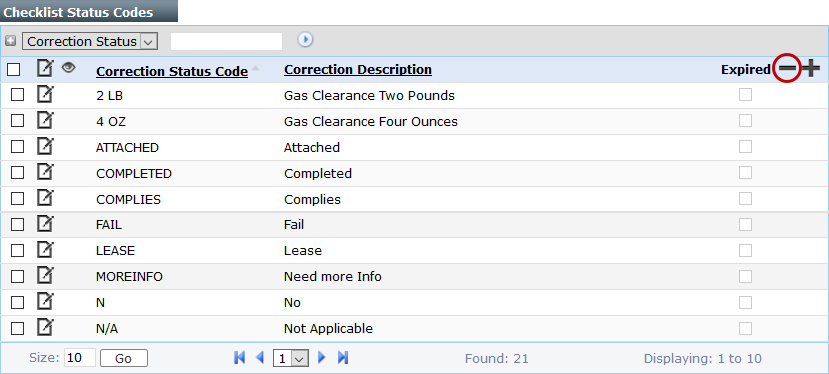Select the MOREINFO row checkbox

coord(17,276)
